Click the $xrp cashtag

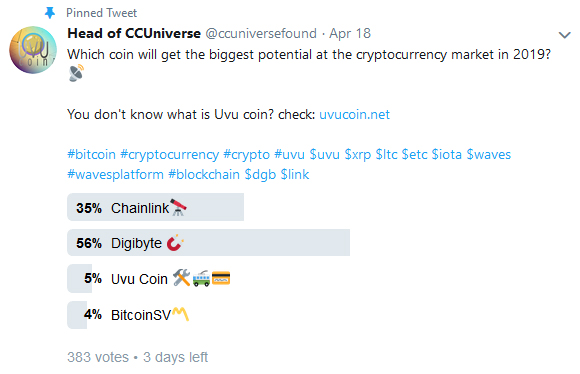pos(357,155)
